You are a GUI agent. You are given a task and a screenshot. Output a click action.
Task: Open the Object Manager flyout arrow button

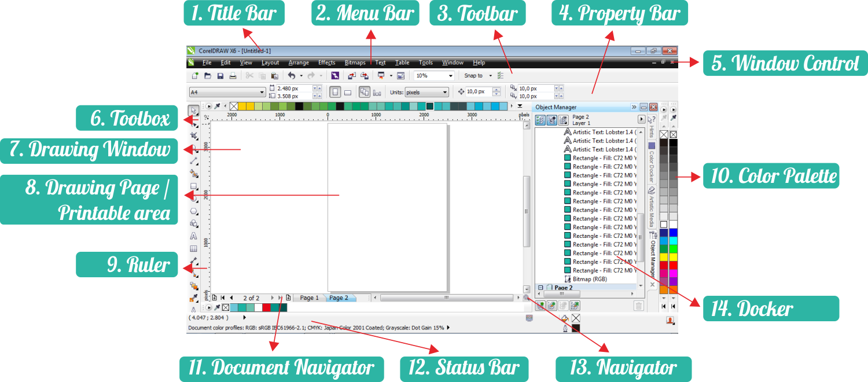641,119
